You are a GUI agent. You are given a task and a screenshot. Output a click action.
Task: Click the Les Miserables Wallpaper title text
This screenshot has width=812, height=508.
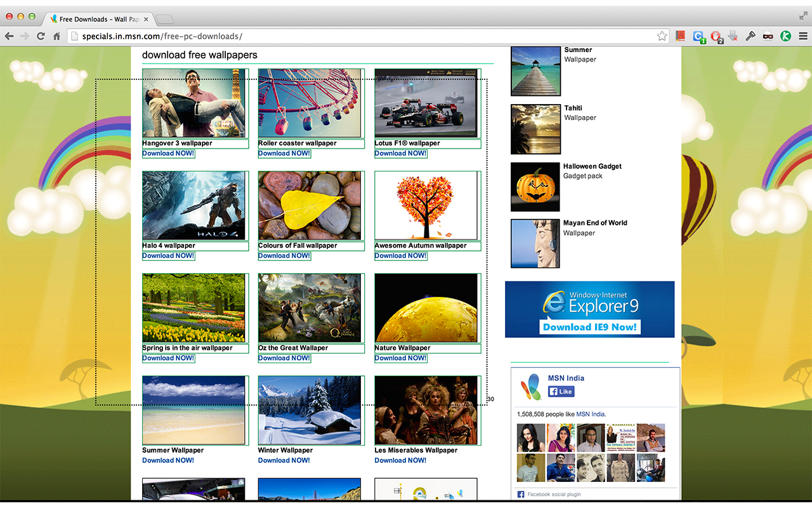(x=416, y=450)
